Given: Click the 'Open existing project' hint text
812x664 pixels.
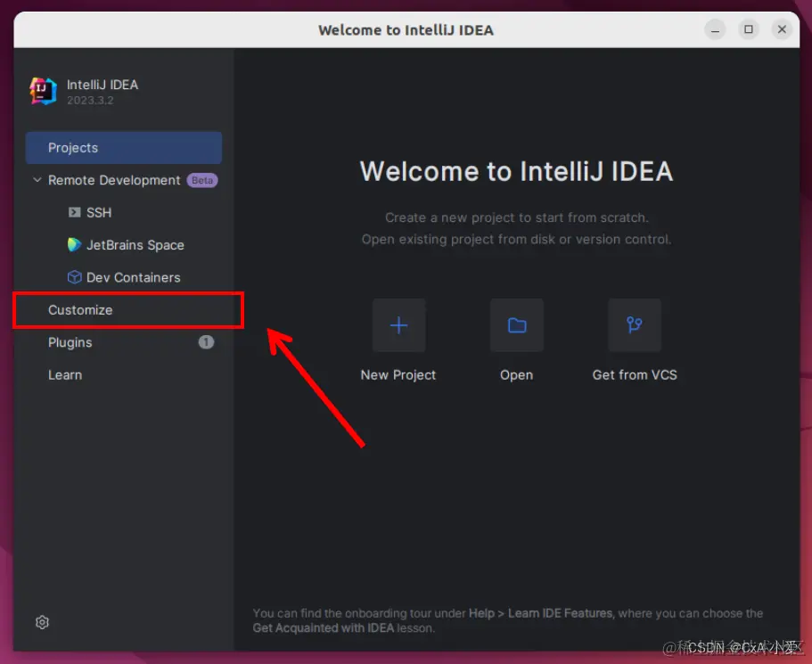Looking at the screenshot, I should click(516, 239).
